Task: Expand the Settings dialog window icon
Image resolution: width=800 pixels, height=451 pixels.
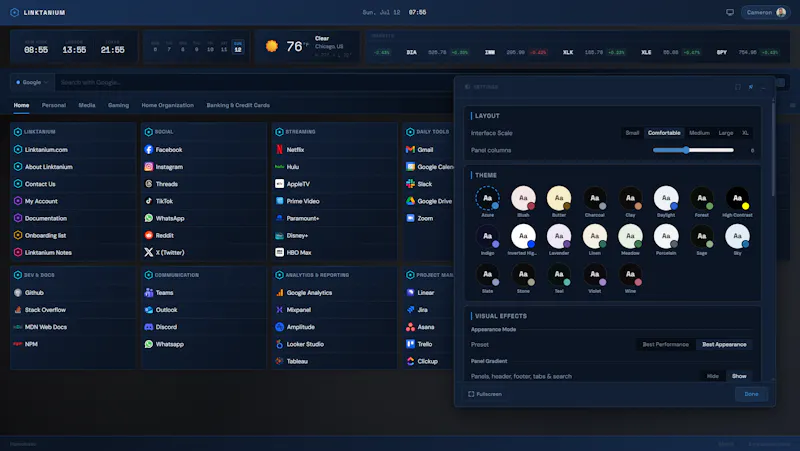Action: click(x=738, y=87)
